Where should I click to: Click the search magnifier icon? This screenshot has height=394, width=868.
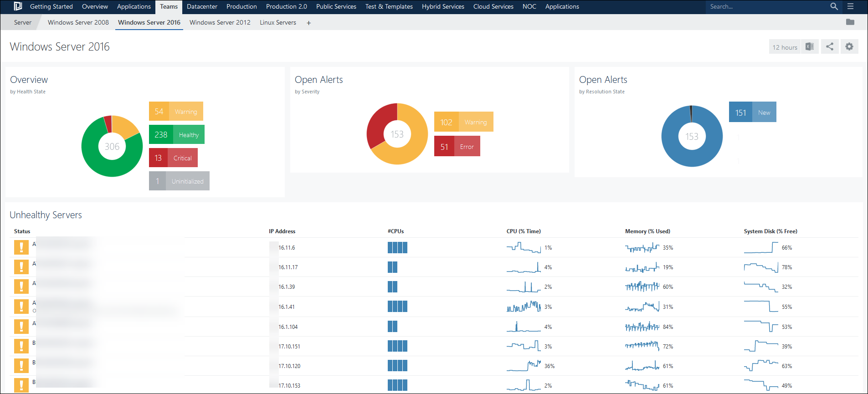click(834, 6)
